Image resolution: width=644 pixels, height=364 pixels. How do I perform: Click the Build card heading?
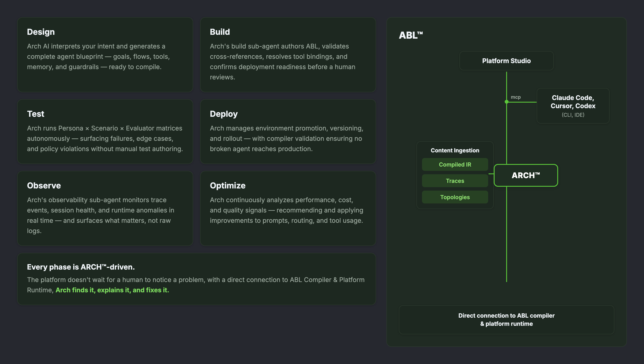tap(220, 32)
